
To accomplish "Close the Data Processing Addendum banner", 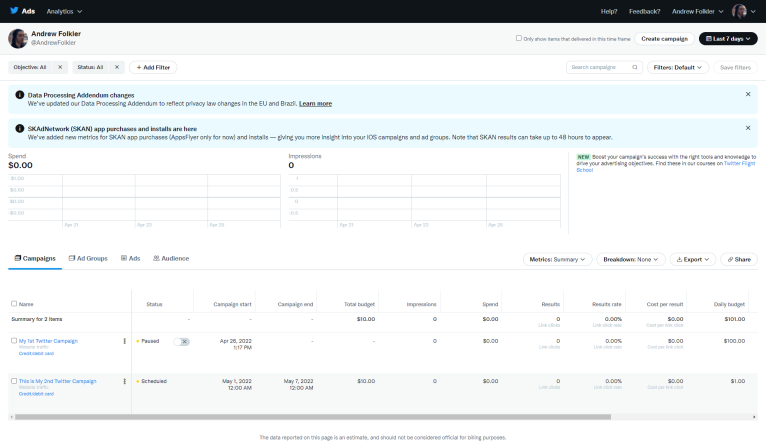I will point(747,94).
